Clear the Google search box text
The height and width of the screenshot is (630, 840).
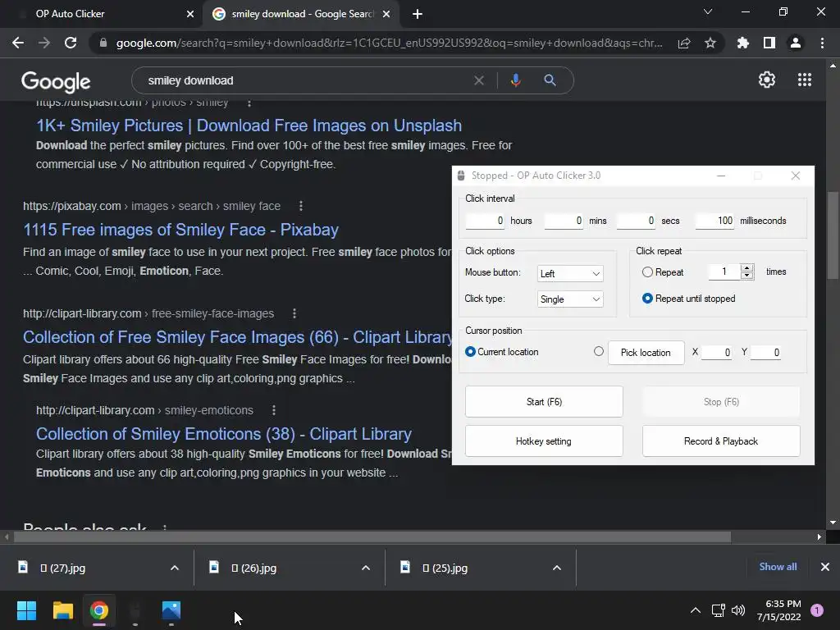(479, 80)
